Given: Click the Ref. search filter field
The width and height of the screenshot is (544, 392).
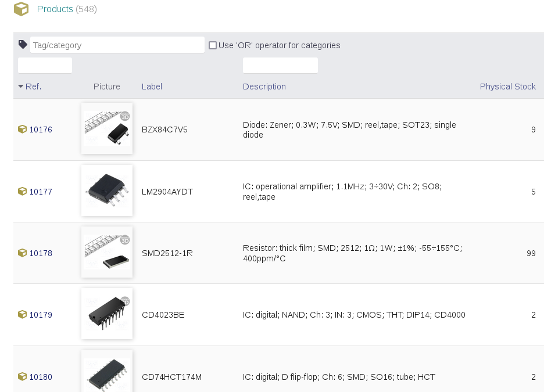Looking at the screenshot, I should pos(45,66).
